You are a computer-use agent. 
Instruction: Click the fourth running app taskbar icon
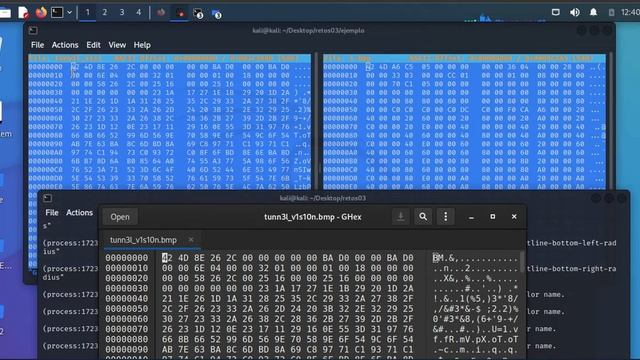pos(217,13)
